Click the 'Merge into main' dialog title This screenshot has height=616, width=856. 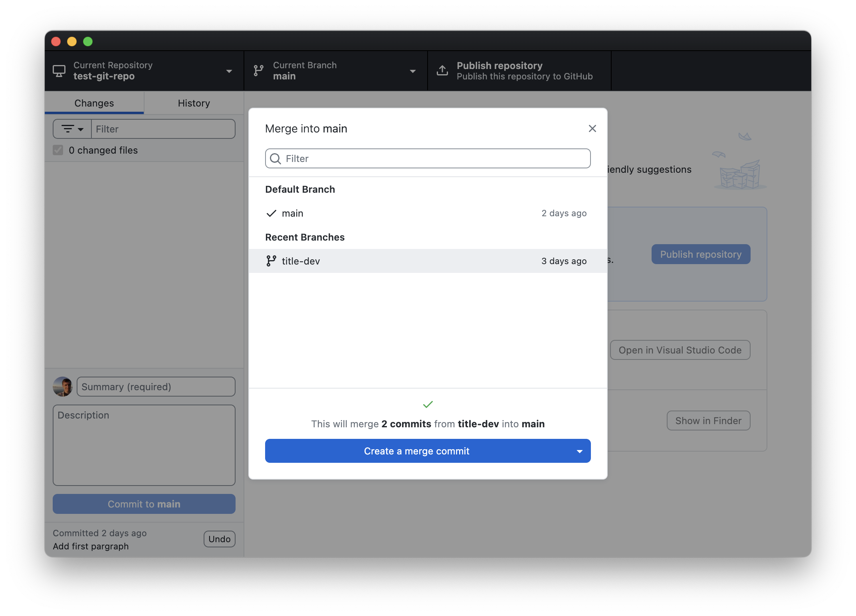[x=306, y=128]
